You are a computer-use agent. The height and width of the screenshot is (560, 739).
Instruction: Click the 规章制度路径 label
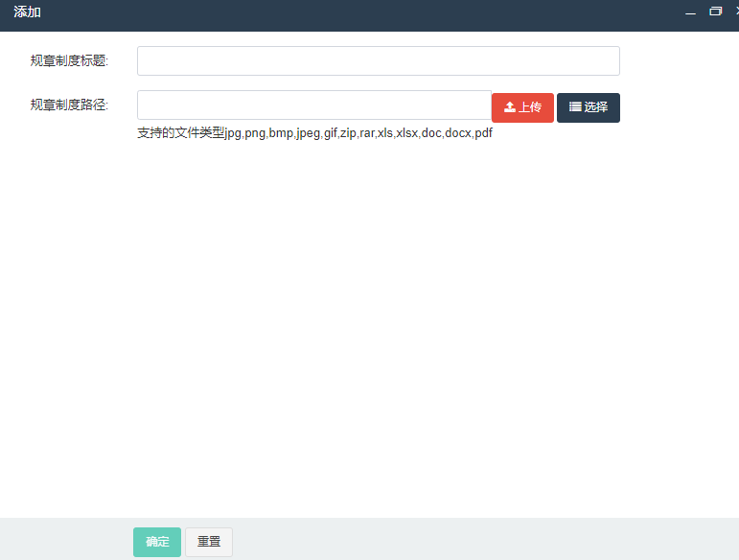[x=69, y=105]
